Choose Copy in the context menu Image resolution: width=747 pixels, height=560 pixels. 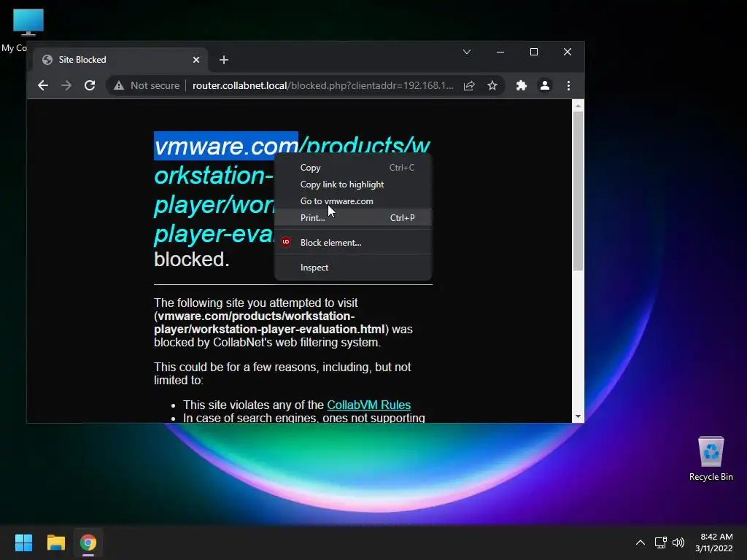coord(353,168)
